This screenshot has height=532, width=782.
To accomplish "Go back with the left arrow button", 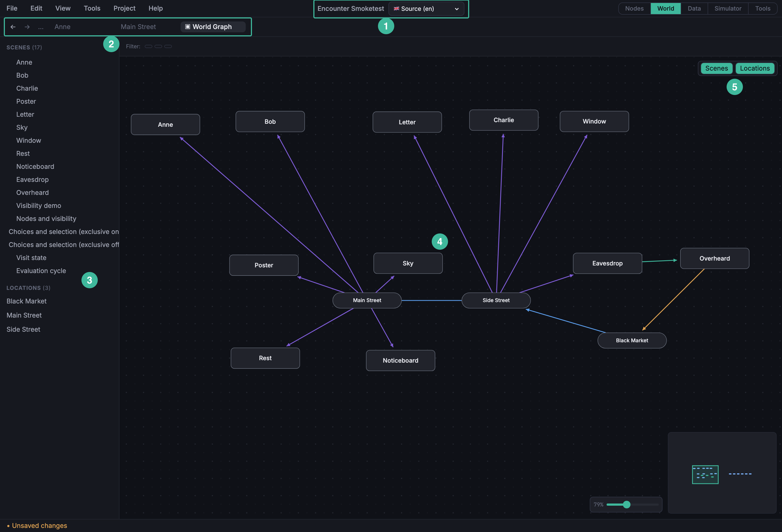I will click(13, 27).
